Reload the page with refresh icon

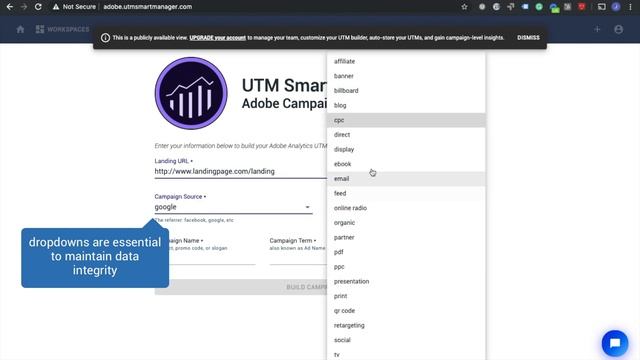pos(38,7)
